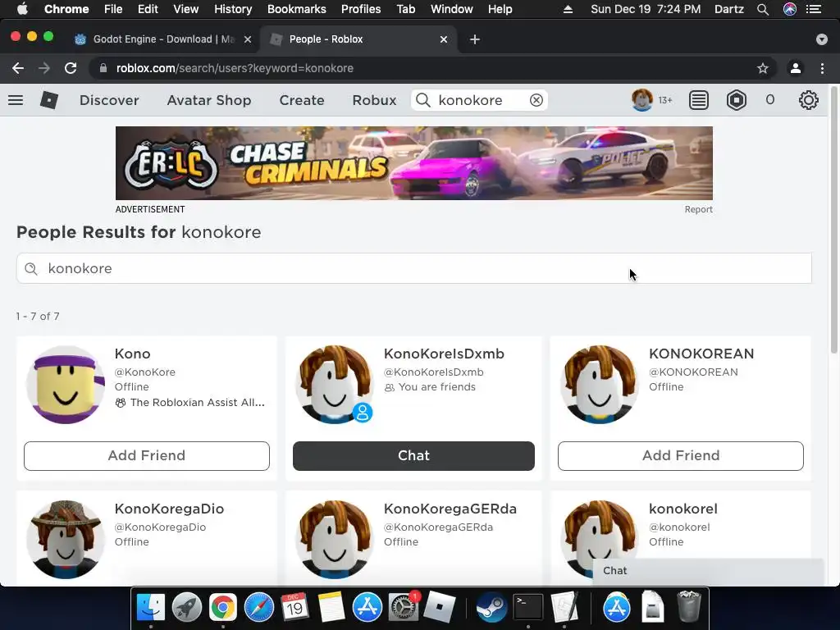Open the History menu
This screenshot has width=840, height=630.
(x=233, y=9)
